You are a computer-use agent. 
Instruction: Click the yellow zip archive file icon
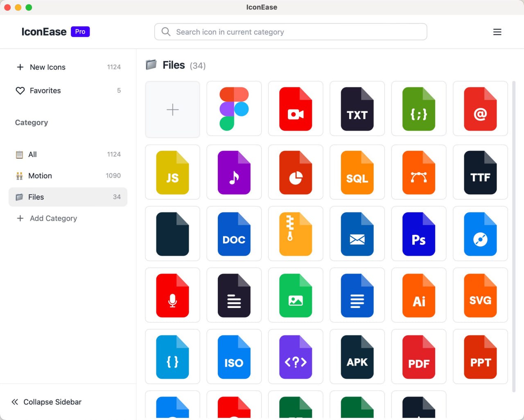pos(296,234)
